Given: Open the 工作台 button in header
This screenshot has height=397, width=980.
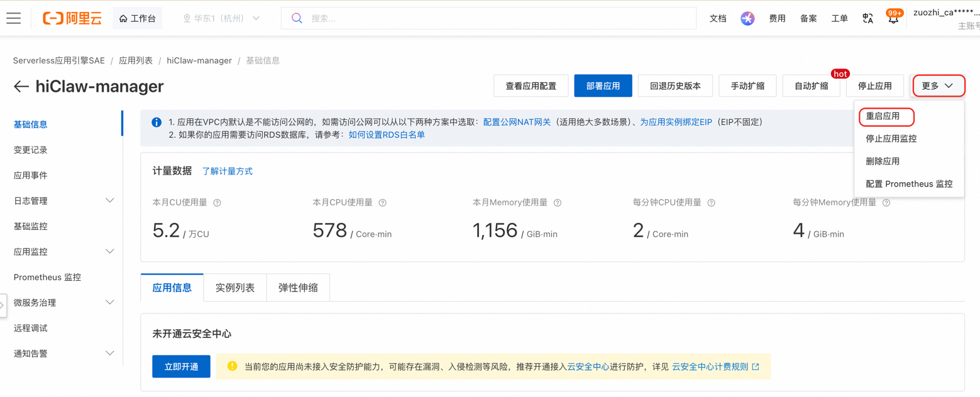Looking at the screenshot, I should point(137,18).
